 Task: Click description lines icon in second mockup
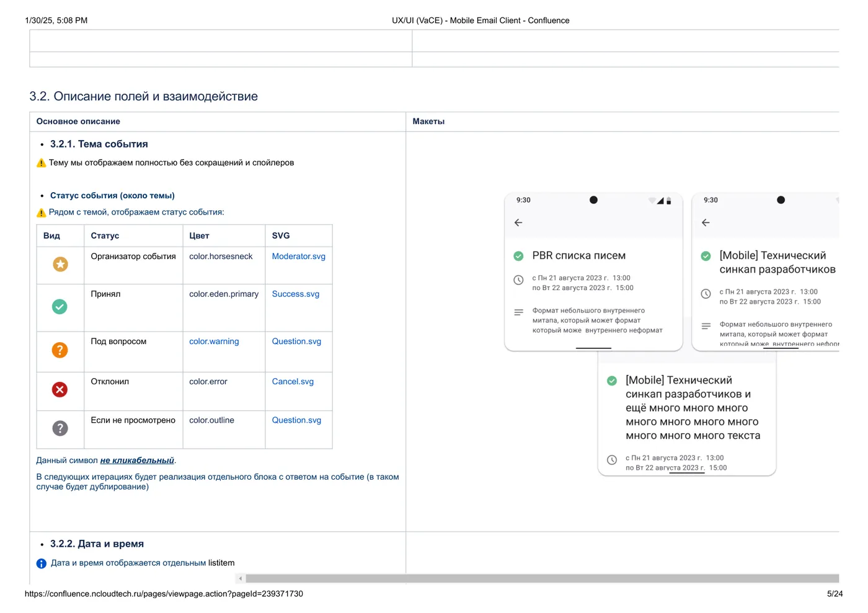(x=706, y=326)
